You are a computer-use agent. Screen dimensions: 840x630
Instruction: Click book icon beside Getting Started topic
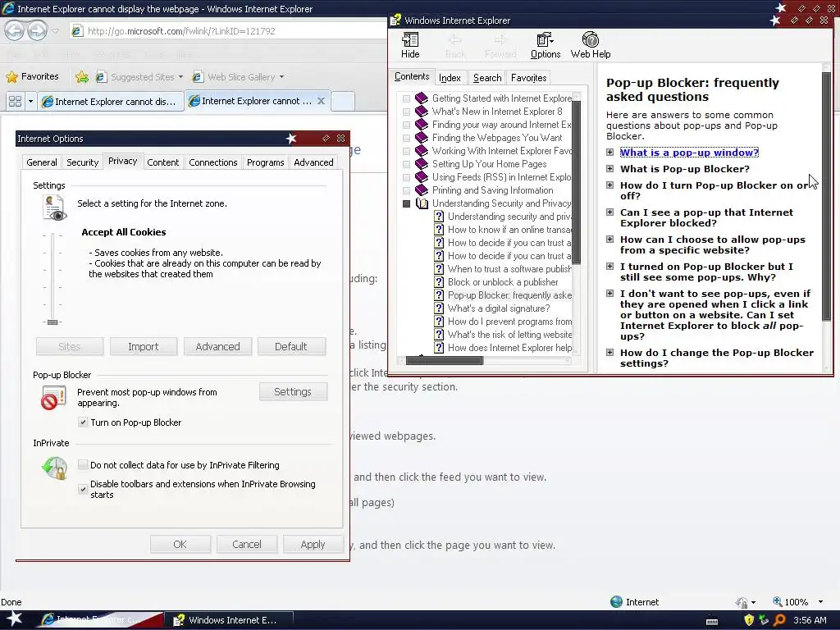pyautogui.click(x=422, y=98)
